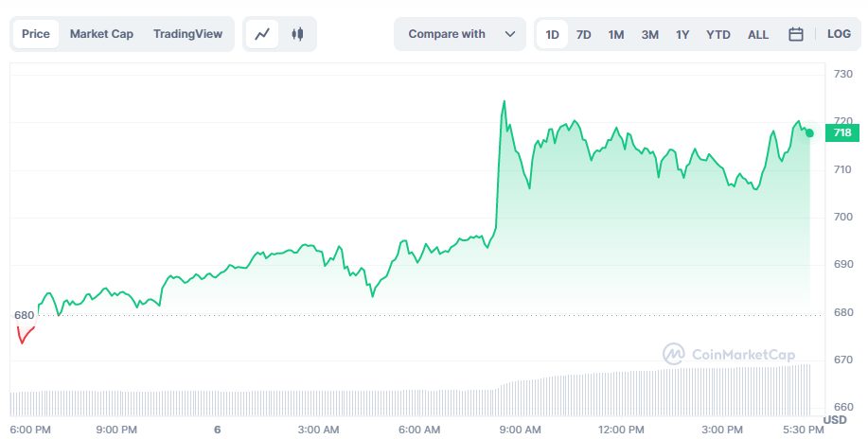Switch to the TradingView tab
Image resolution: width=868 pixels, height=439 pixels.
(187, 34)
